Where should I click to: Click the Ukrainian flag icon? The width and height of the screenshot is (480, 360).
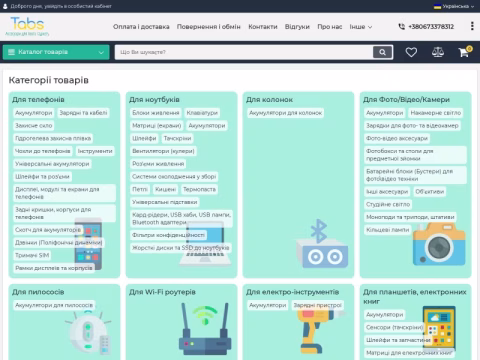(437, 6)
